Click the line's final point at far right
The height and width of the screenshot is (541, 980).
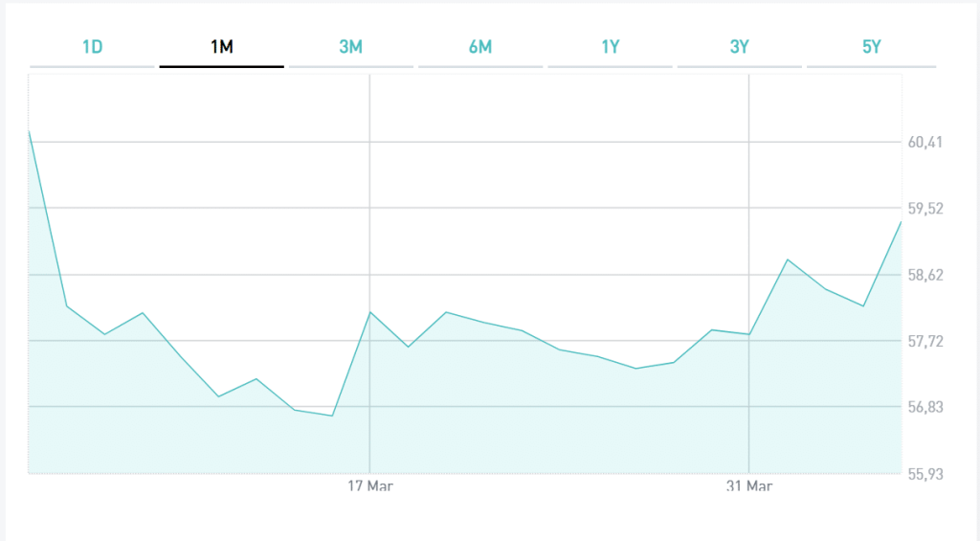click(902, 221)
